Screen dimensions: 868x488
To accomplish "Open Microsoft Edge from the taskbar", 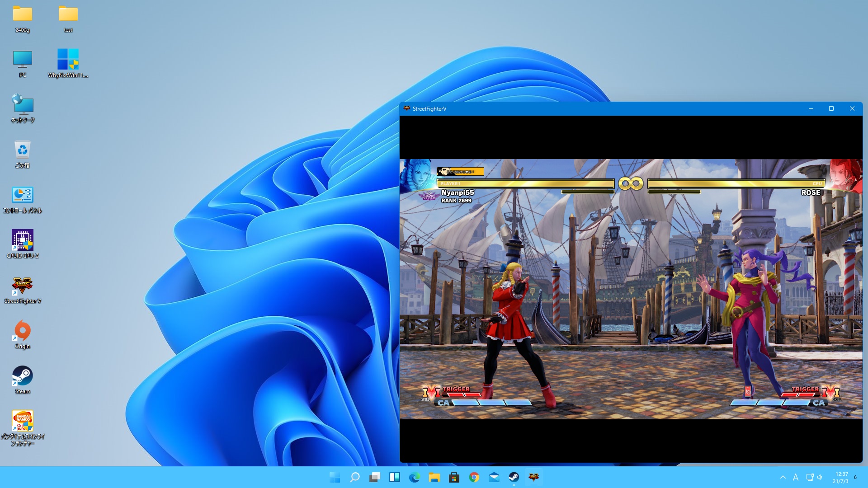I will (415, 478).
